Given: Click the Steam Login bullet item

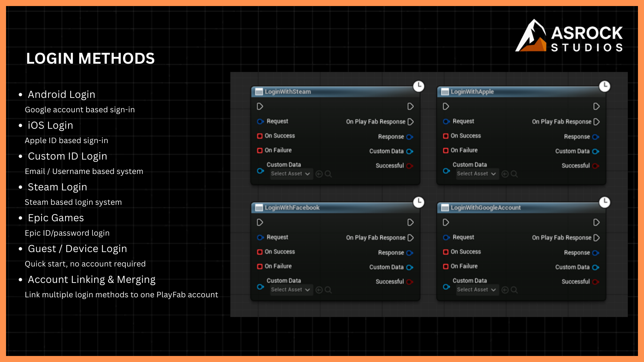Looking at the screenshot, I should (57, 187).
